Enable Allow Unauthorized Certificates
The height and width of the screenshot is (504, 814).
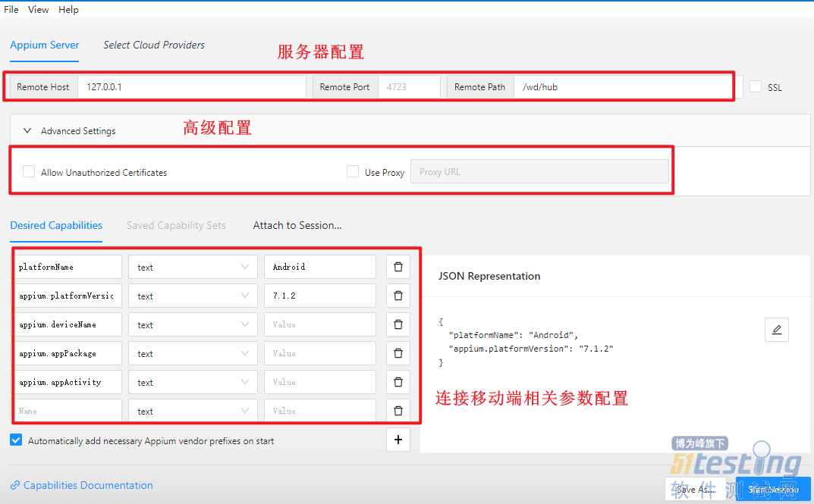pyautogui.click(x=28, y=172)
